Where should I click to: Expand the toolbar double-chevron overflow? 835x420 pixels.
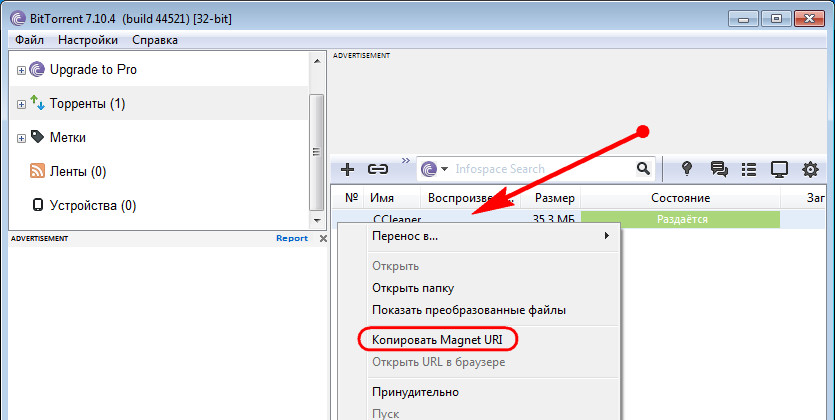[406, 160]
